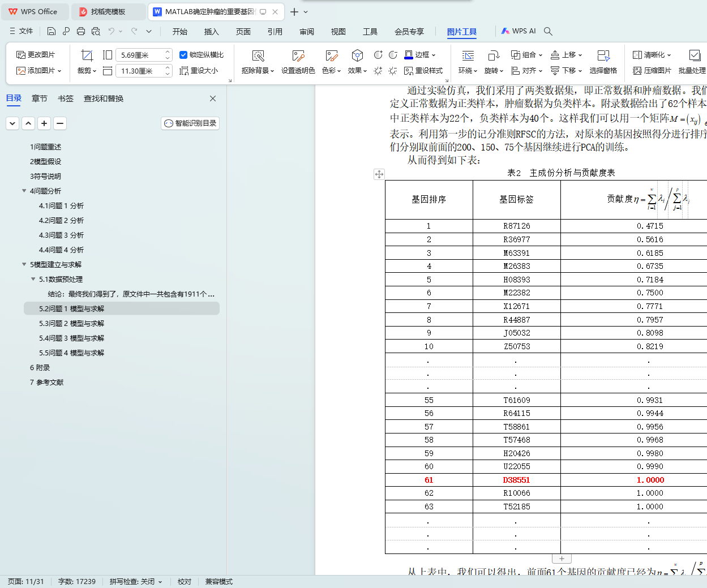Open the View (视图) ribbon tab
Screen dimensions: 707x588
[338, 32]
